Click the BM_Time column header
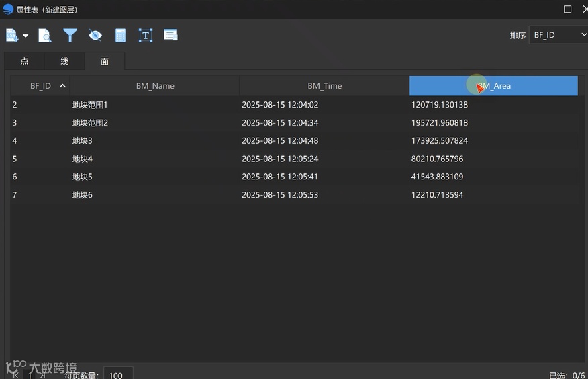 point(324,86)
